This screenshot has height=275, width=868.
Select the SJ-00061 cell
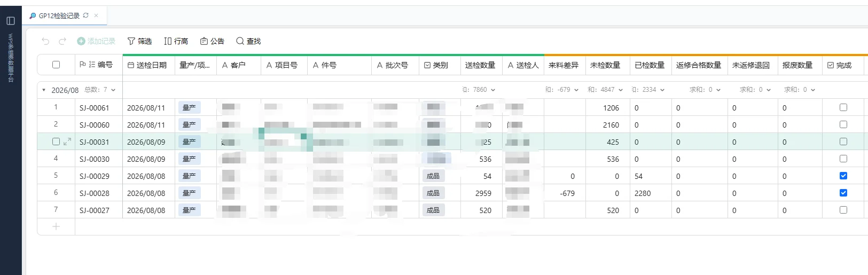(x=99, y=107)
